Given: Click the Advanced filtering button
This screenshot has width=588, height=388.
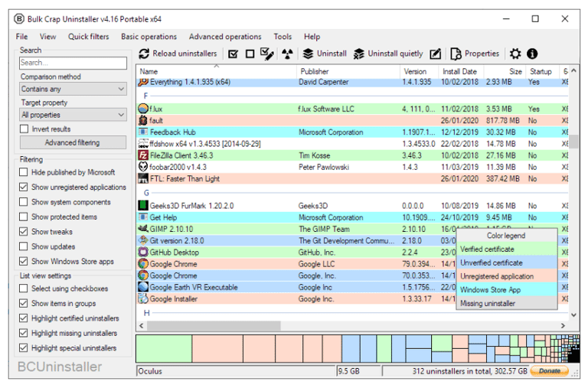Looking at the screenshot, I should tap(73, 142).
